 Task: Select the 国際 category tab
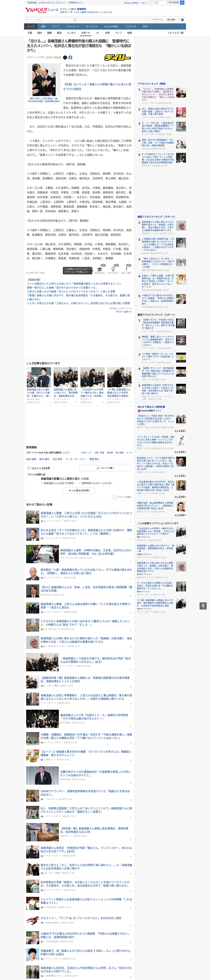(x=49, y=33)
